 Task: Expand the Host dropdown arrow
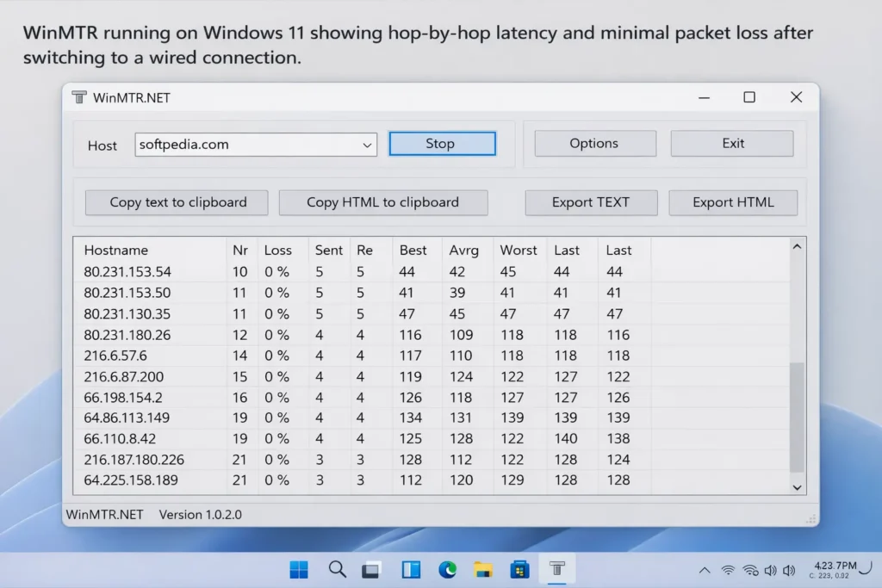coord(367,145)
